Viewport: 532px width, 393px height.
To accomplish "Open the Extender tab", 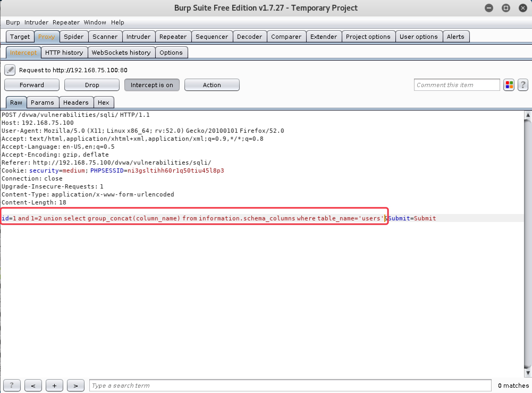I will click(x=324, y=37).
